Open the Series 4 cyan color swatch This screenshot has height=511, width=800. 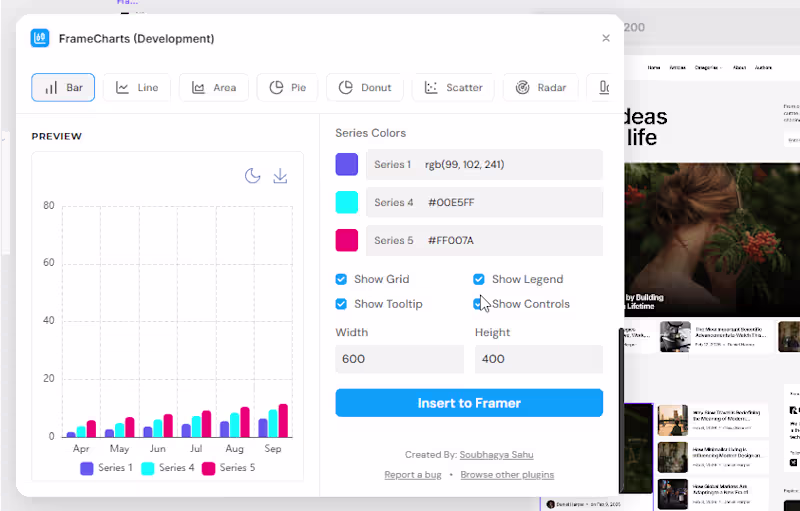[346, 202]
